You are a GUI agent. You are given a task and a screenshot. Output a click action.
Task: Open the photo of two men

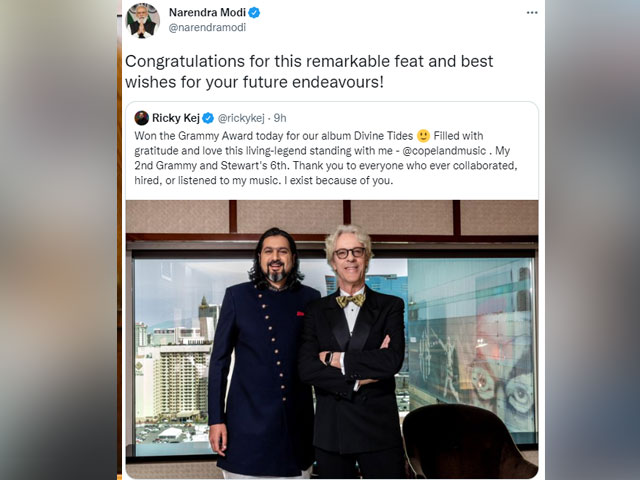click(332, 339)
